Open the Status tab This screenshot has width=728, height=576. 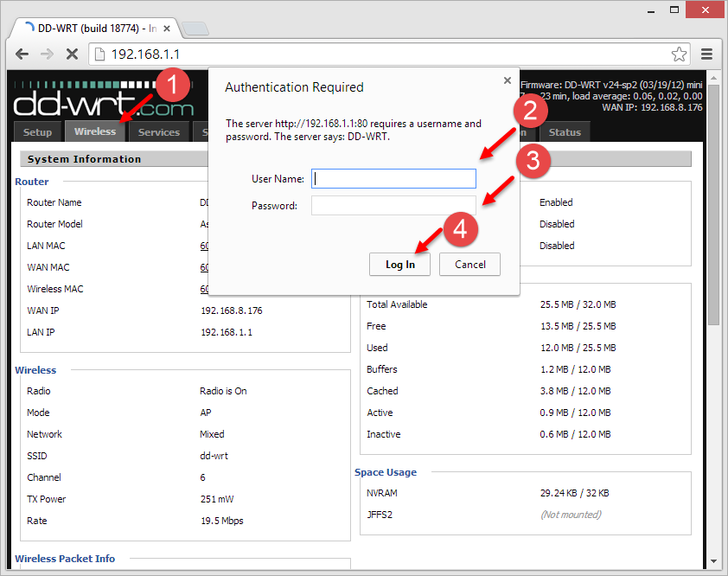[x=565, y=132]
